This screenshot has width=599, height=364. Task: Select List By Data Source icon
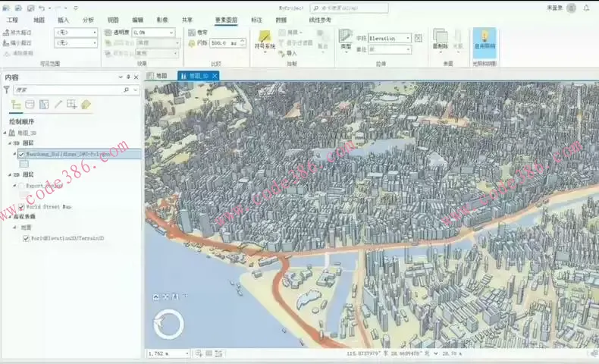pos(30,105)
